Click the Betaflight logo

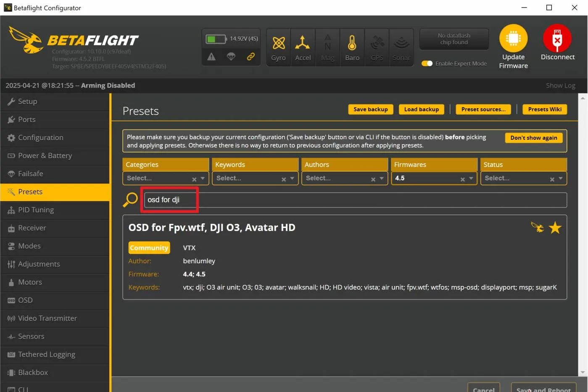[x=74, y=40]
